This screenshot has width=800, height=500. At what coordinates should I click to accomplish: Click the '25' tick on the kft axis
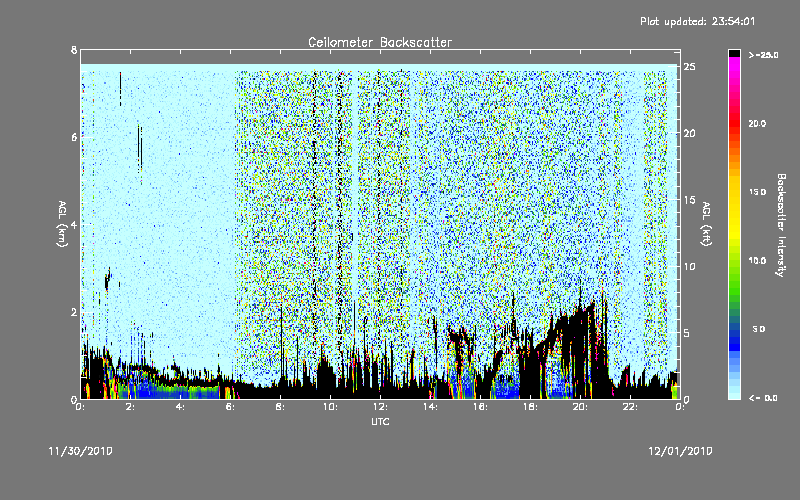click(x=689, y=67)
